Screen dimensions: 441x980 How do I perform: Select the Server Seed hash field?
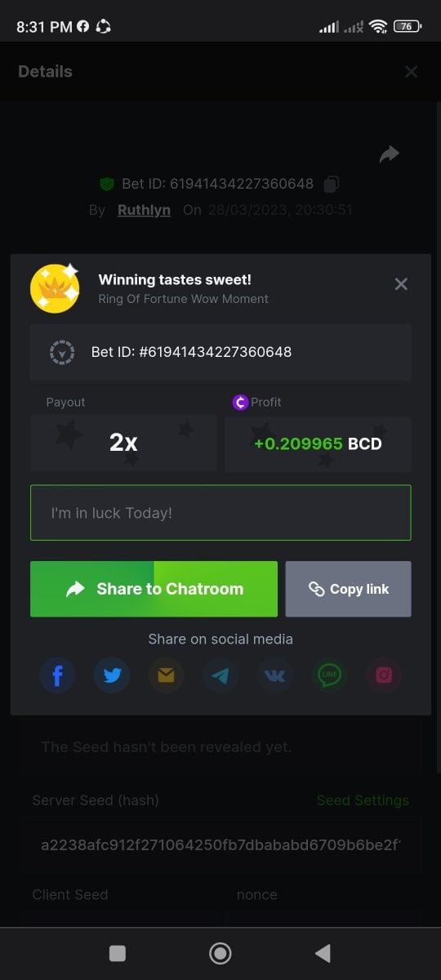pyautogui.click(x=220, y=845)
